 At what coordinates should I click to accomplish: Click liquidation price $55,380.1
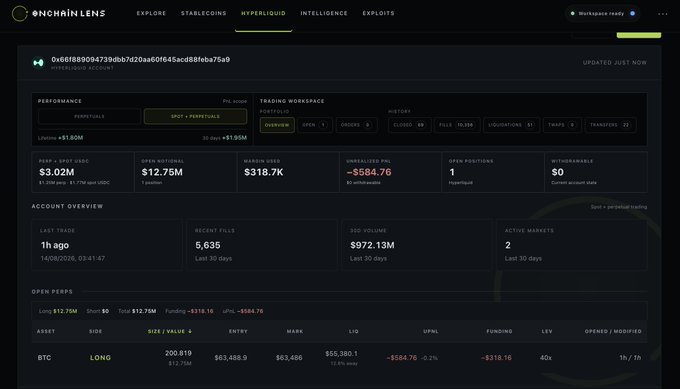341,354
